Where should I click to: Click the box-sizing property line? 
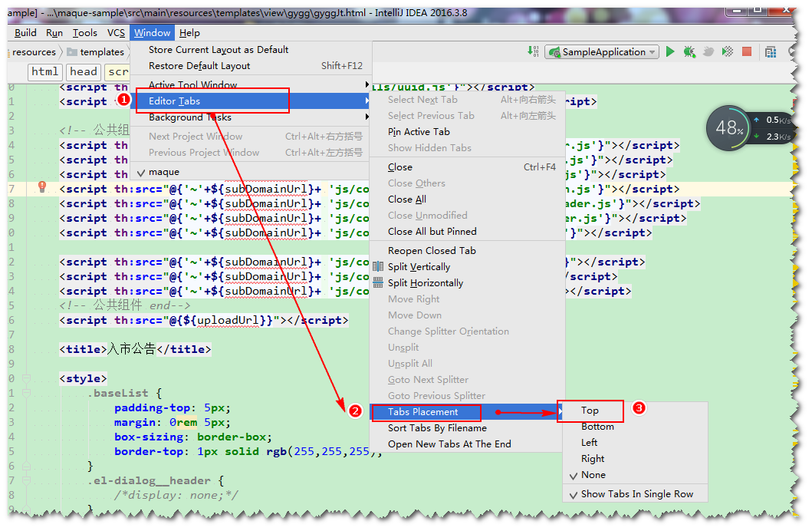tap(192, 437)
